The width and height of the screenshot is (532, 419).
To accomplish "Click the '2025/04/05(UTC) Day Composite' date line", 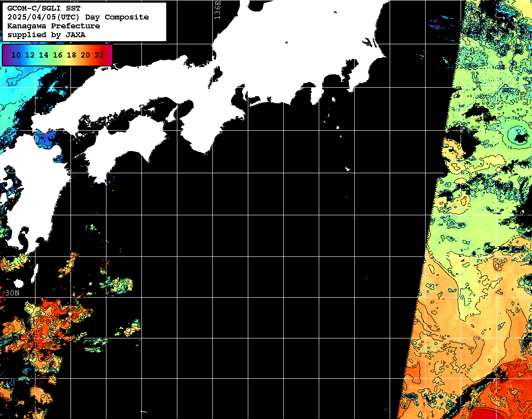I will click(x=78, y=17).
